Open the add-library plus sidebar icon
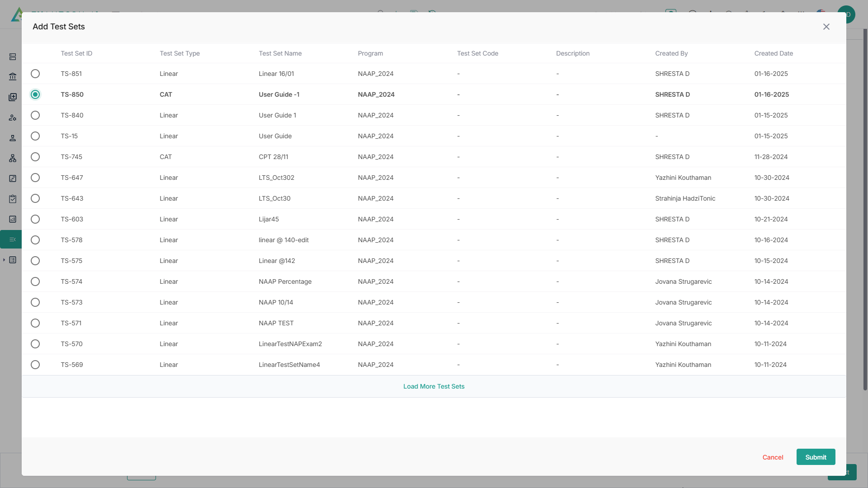This screenshot has height=488, width=868. click(13, 97)
